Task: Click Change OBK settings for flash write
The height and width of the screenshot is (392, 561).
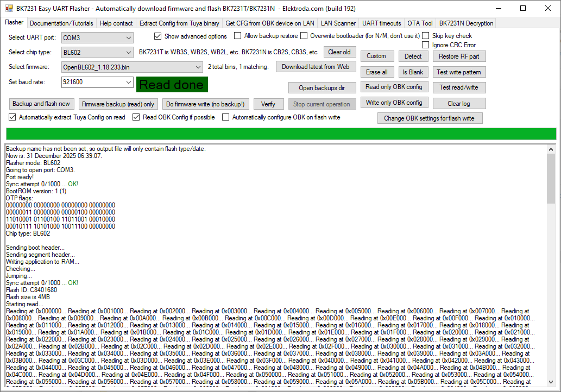Action: point(430,118)
